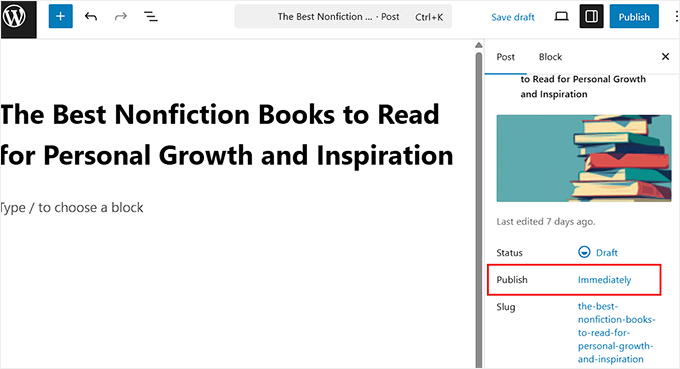The width and height of the screenshot is (680, 369).
Task: Open the three-dot options menu
Action: [x=676, y=16]
